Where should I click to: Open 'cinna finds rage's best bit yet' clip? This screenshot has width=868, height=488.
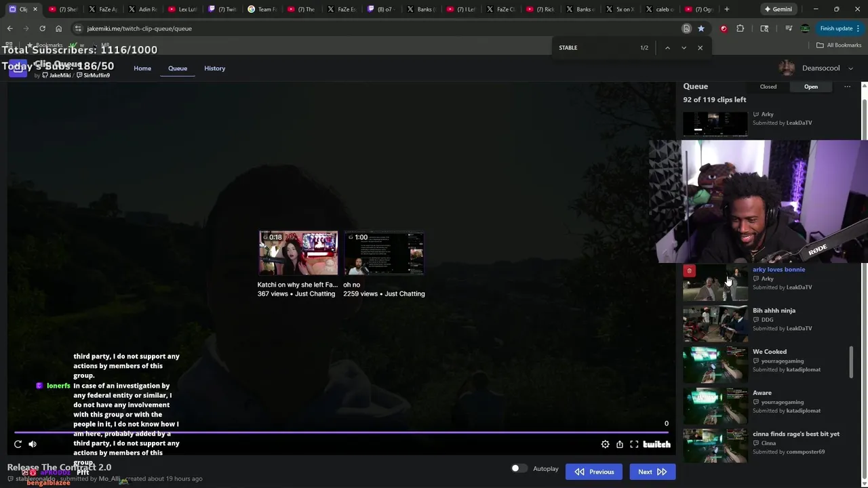(796, 434)
